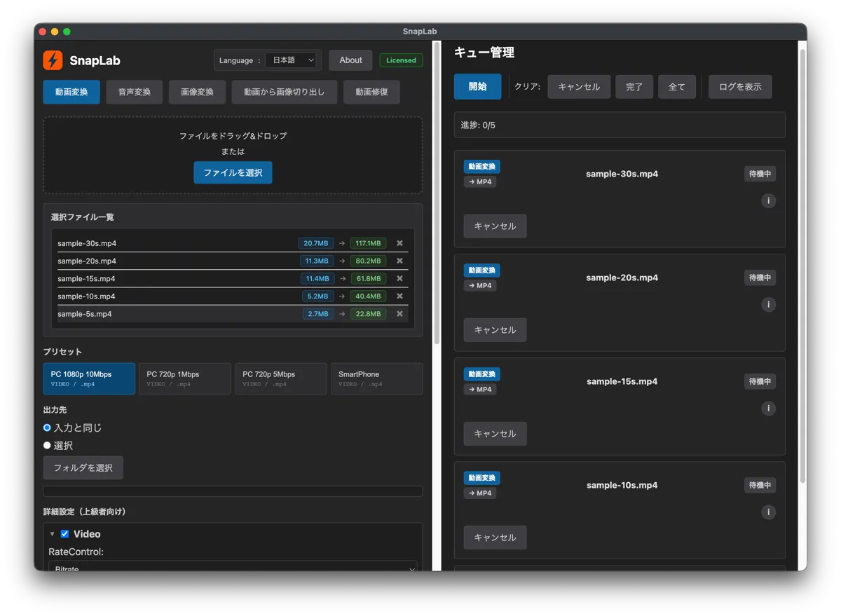Remove sample-30s.mp4 using its X icon
The height and width of the screenshot is (616, 841).
click(x=399, y=243)
